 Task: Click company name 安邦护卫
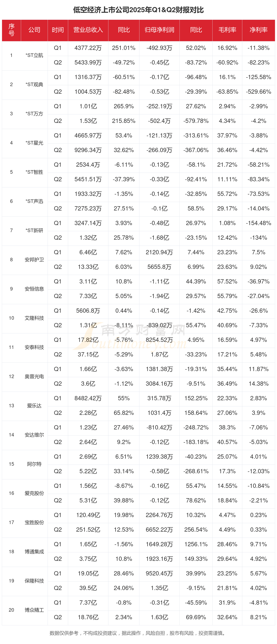(34, 259)
